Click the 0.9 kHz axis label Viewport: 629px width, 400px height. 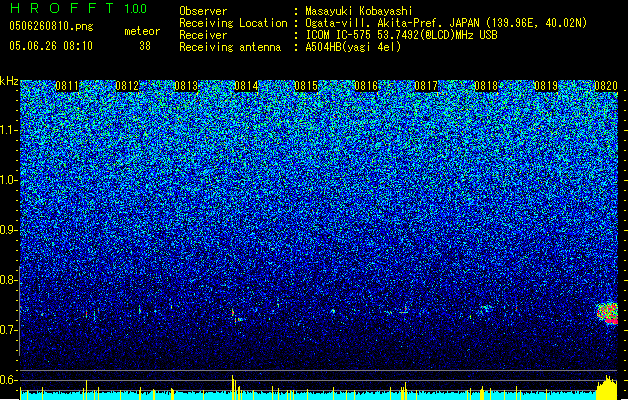point(9,230)
